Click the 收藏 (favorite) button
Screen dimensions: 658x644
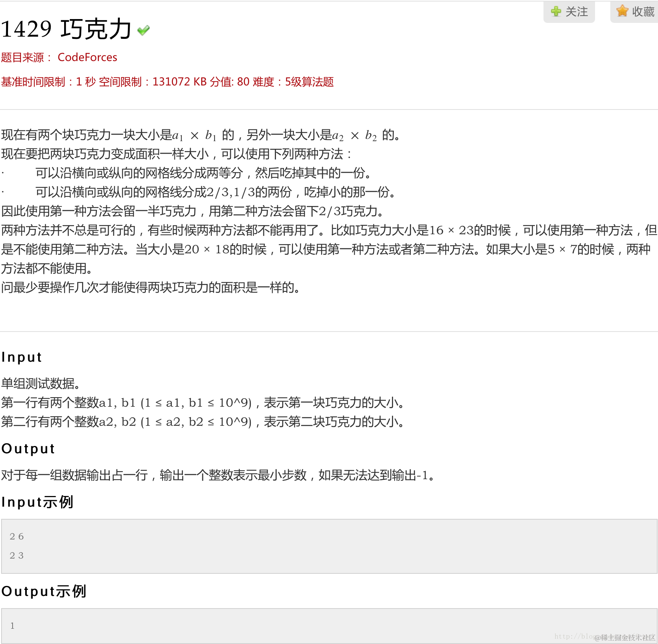634,12
